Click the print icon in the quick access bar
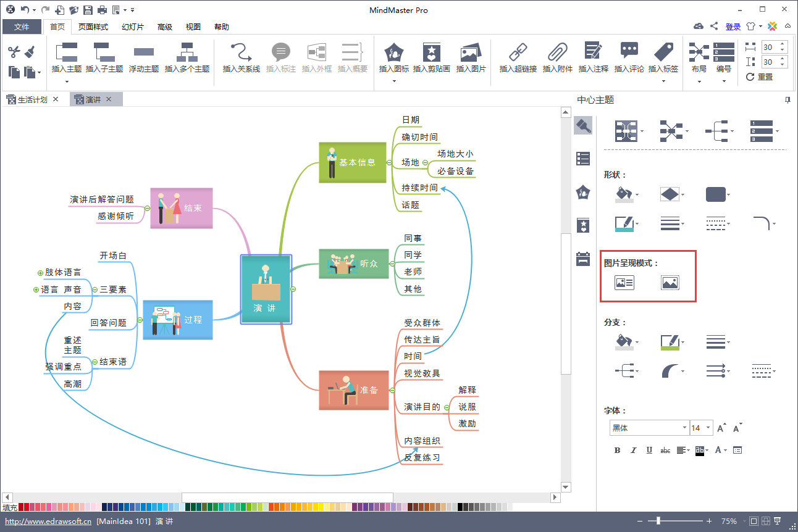 [x=102, y=10]
